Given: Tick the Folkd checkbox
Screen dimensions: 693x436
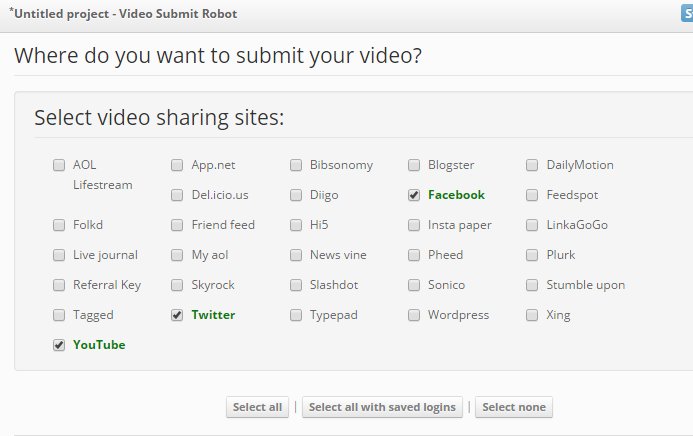Looking at the screenshot, I should pos(59,225).
